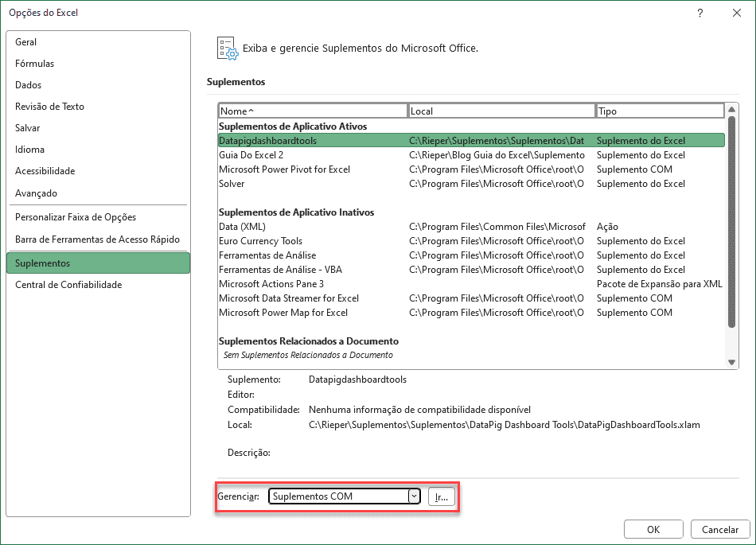Select Microsoft Power Map for Excel
Viewport: 756px width, 545px height.
point(471,313)
